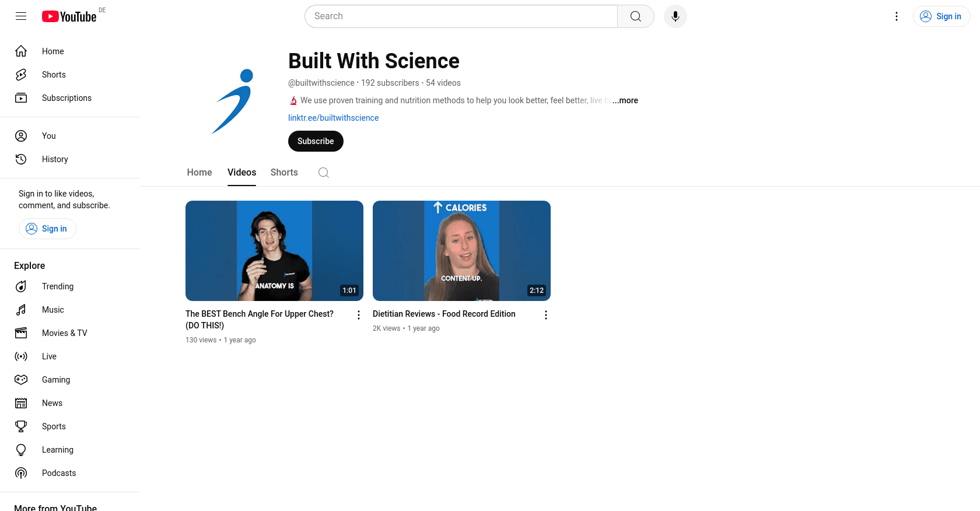
Task: Expand channel description with ...more
Action: (x=625, y=100)
